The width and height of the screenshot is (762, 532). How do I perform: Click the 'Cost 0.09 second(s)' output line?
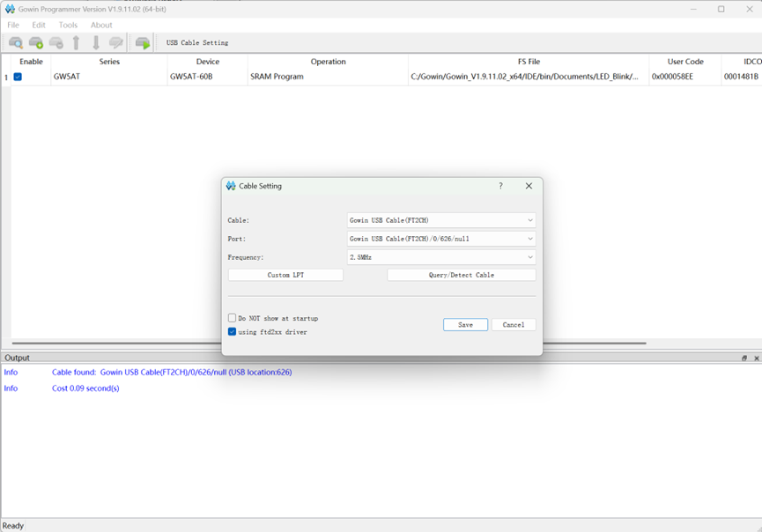(85, 388)
